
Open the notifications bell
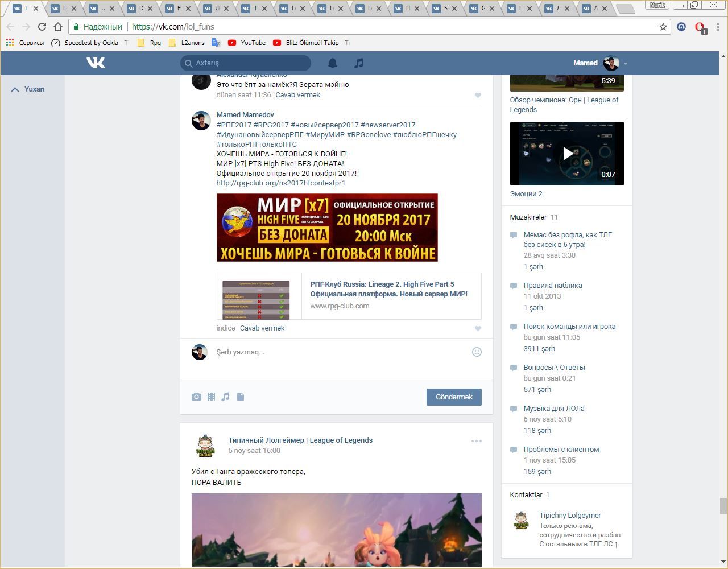(333, 63)
